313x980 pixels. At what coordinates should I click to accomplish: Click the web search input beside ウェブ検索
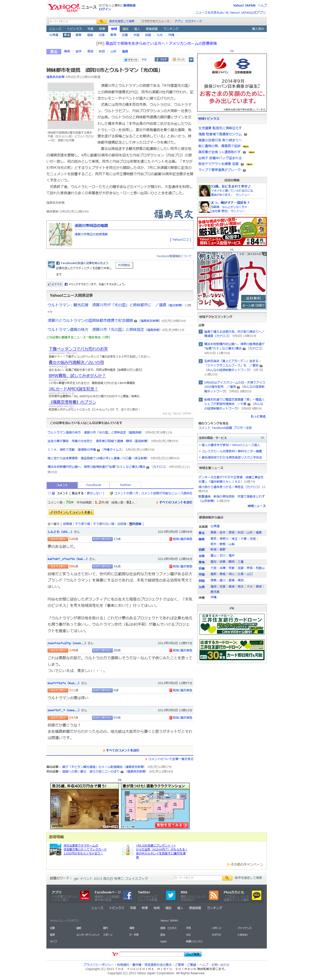152,954
